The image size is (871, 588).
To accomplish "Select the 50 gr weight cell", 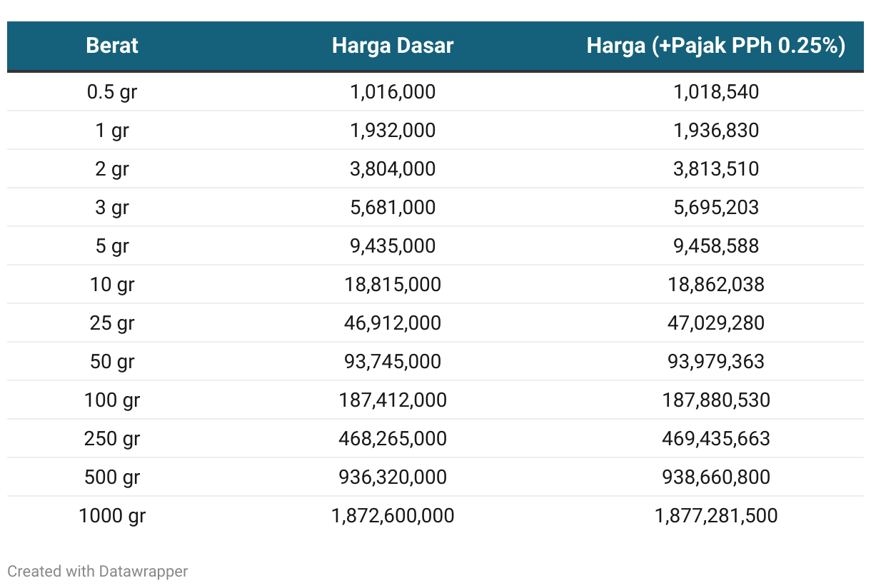I will pos(112,362).
